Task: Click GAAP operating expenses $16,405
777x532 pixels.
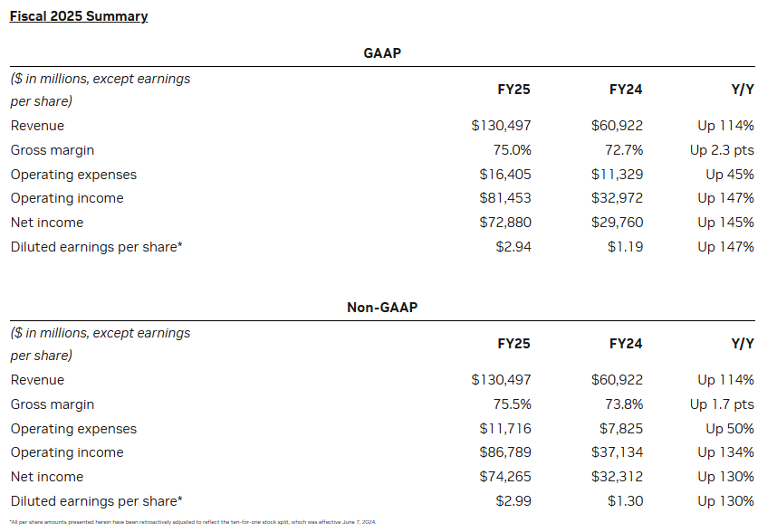Action: [x=505, y=175]
